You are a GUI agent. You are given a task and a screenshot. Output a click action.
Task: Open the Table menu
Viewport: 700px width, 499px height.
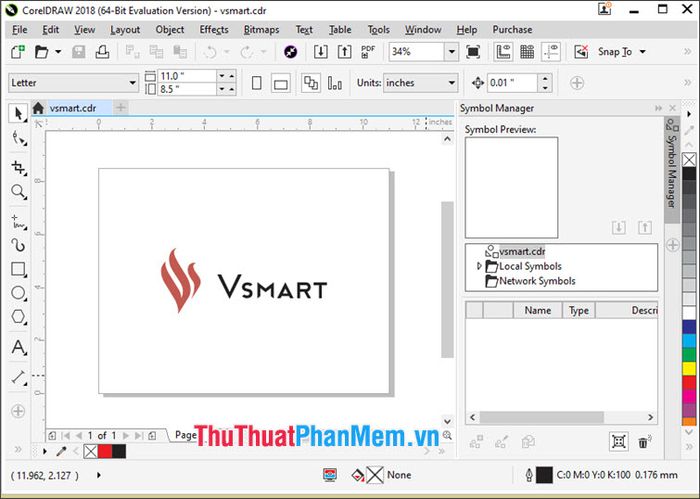(x=340, y=29)
